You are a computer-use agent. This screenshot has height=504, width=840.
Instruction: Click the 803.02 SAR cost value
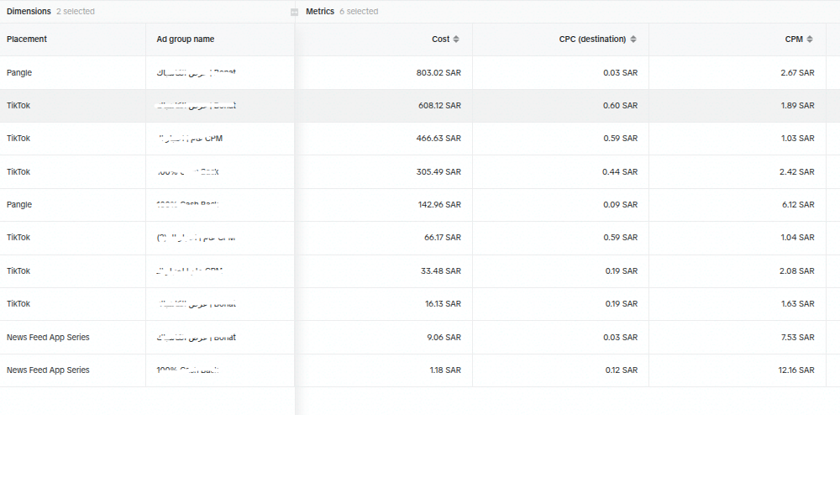pyautogui.click(x=438, y=73)
